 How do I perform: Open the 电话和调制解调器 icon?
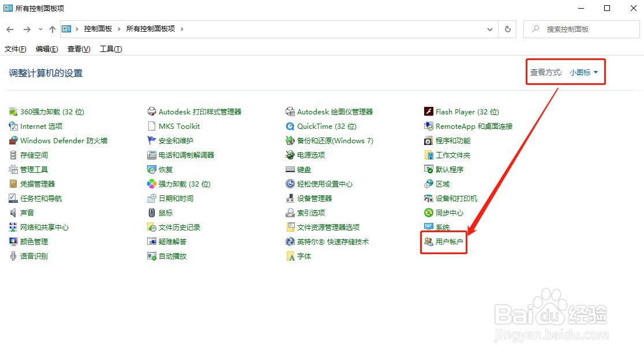(x=152, y=155)
